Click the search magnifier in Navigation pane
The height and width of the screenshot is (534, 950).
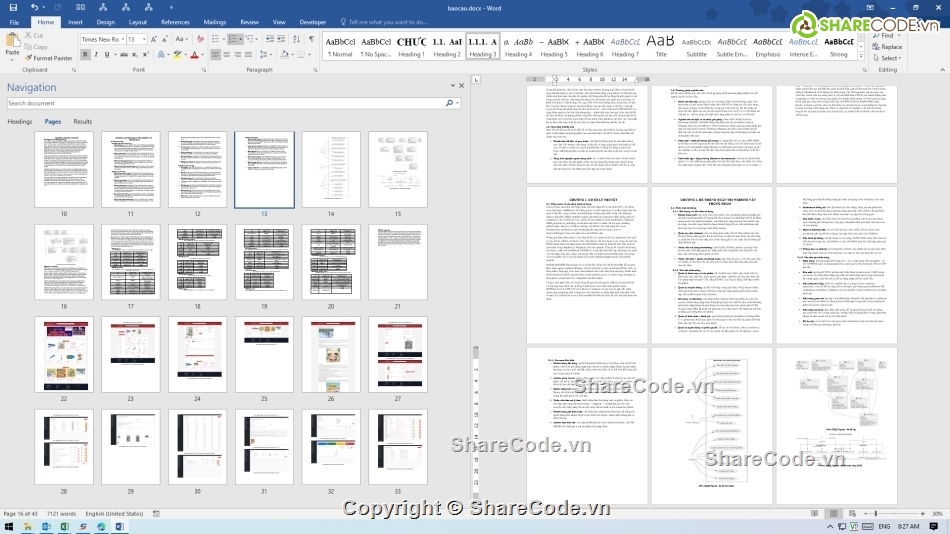tap(450, 103)
